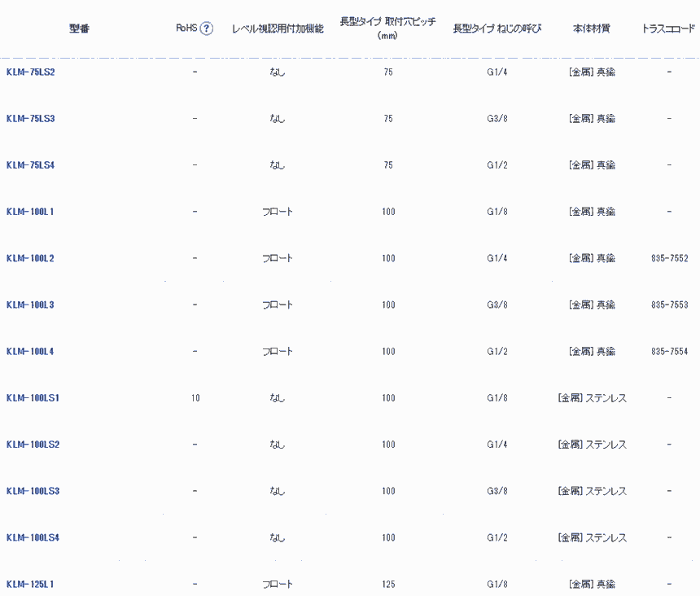Click the RoHS column header text

[x=186, y=28]
